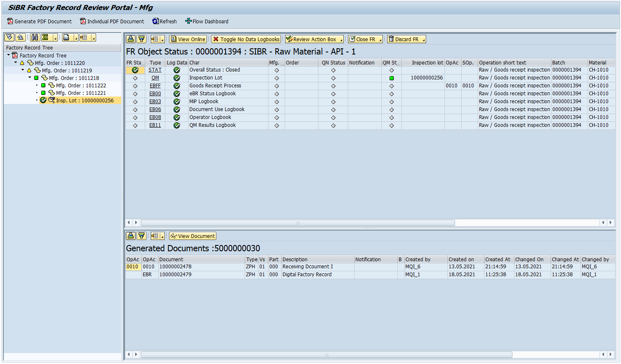Image resolution: width=621 pixels, height=364 pixels.
Task: Select document 10000002478 cell
Action: [x=201, y=267]
